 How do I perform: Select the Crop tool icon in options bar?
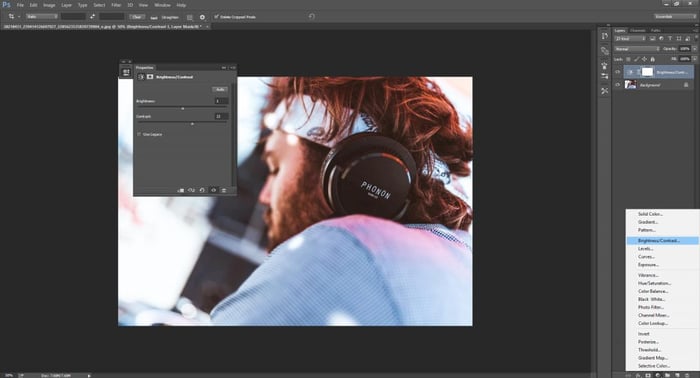[11, 17]
